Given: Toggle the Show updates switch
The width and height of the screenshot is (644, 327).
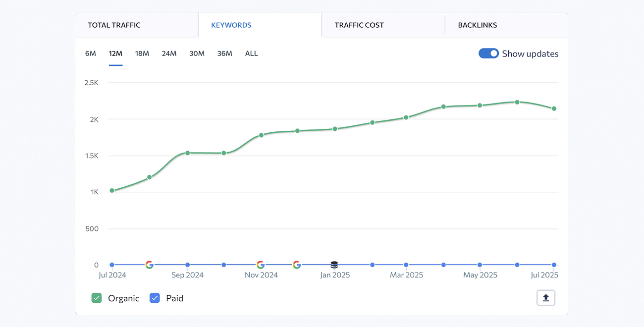Looking at the screenshot, I should 488,54.
